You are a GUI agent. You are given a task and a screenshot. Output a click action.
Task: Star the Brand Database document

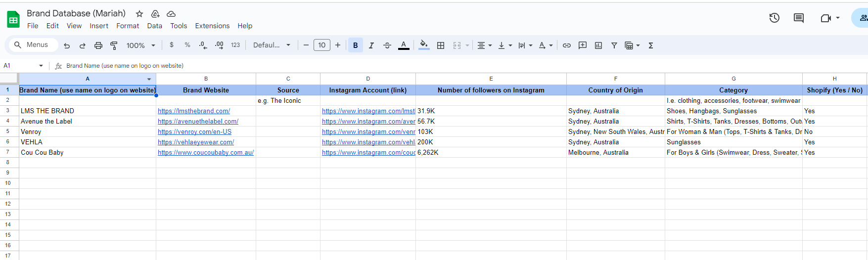[x=139, y=14]
